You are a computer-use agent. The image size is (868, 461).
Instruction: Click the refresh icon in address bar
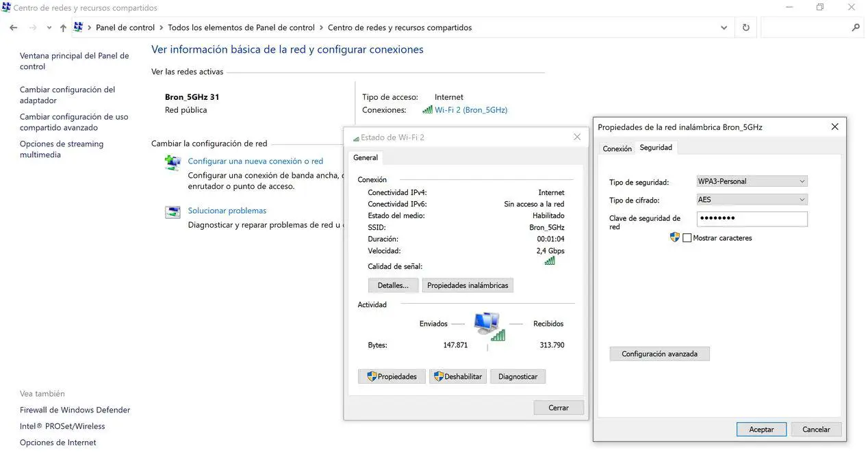745,28
